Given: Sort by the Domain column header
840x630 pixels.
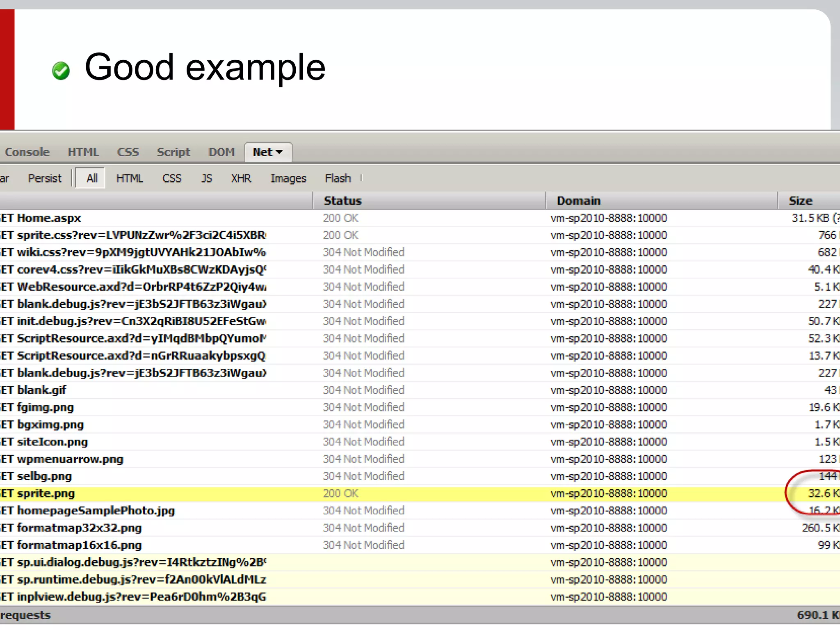Looking at the screenshot, I should [x=578, y=201].
